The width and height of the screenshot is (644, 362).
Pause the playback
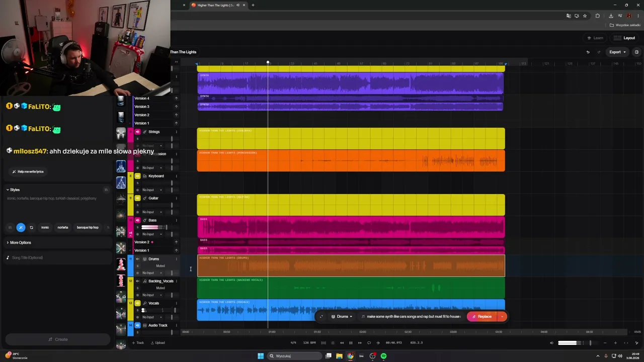tap(351, 343)
